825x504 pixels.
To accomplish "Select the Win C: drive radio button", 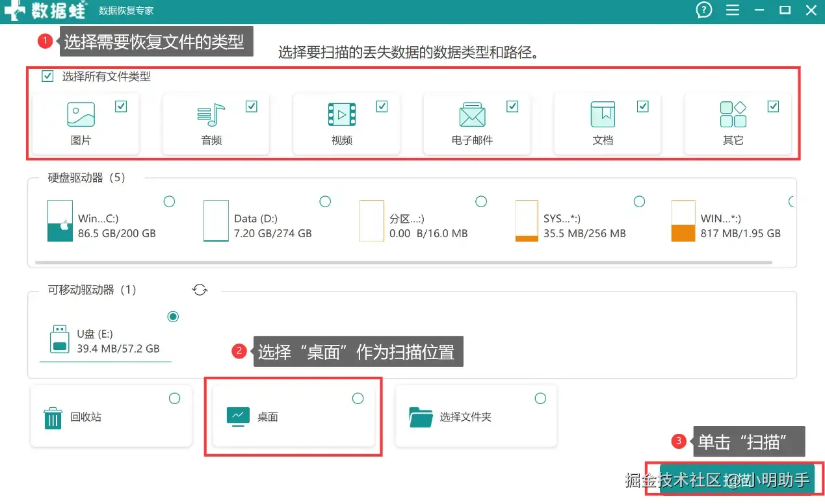I will [x=169, y=201].
